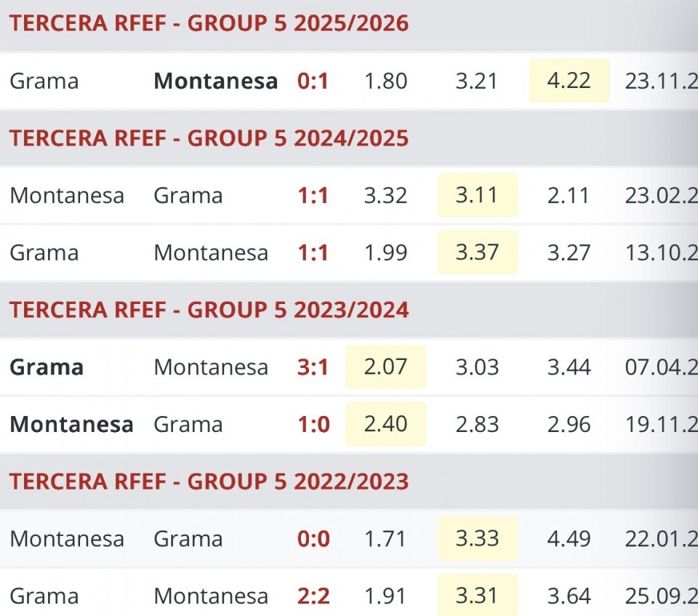Viewport: 698px width, 616px height.
Task: Open the 1:0 match result
Action: point(313,424)
